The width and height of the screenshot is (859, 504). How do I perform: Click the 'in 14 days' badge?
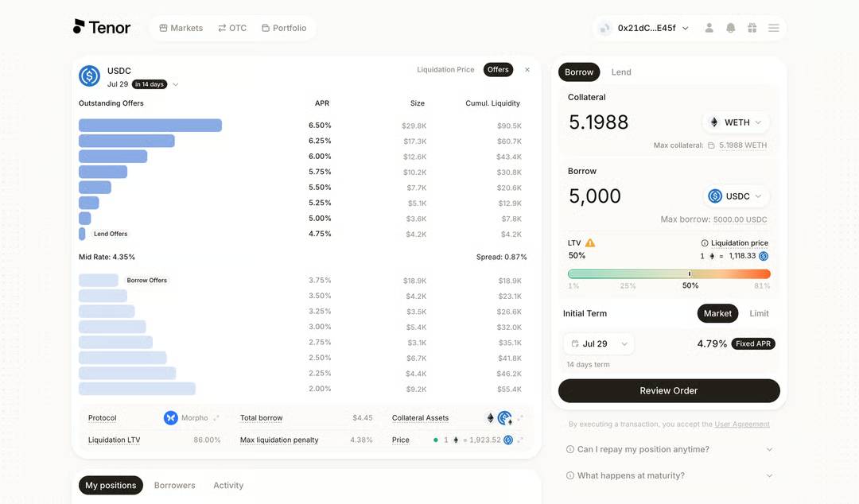[x=149, y=84]
